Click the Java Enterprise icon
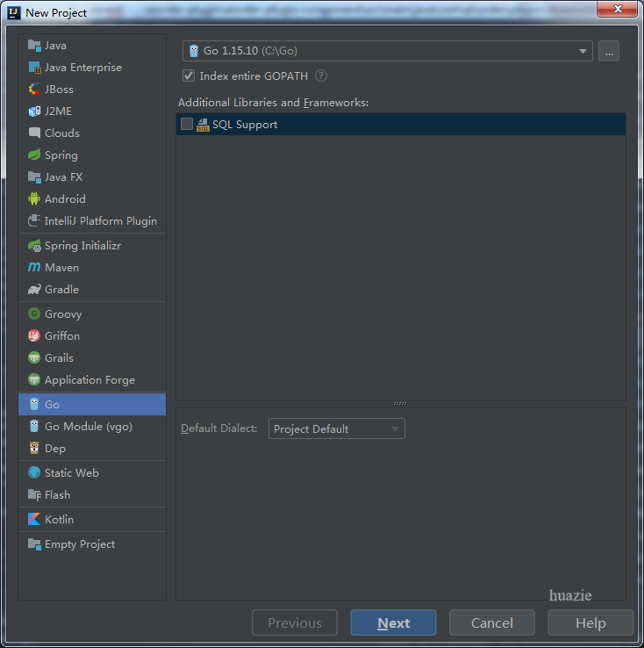 (x=34, y=68)
